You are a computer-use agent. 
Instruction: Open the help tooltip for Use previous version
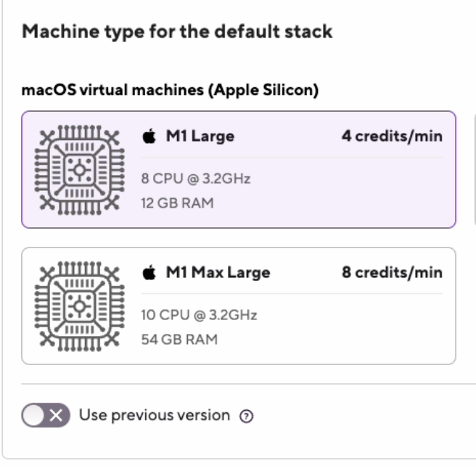(x=247, y=417)
